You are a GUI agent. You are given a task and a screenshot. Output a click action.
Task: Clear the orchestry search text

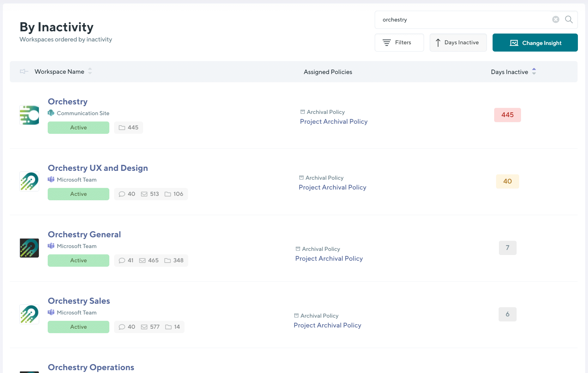click(x=555, y=20)
